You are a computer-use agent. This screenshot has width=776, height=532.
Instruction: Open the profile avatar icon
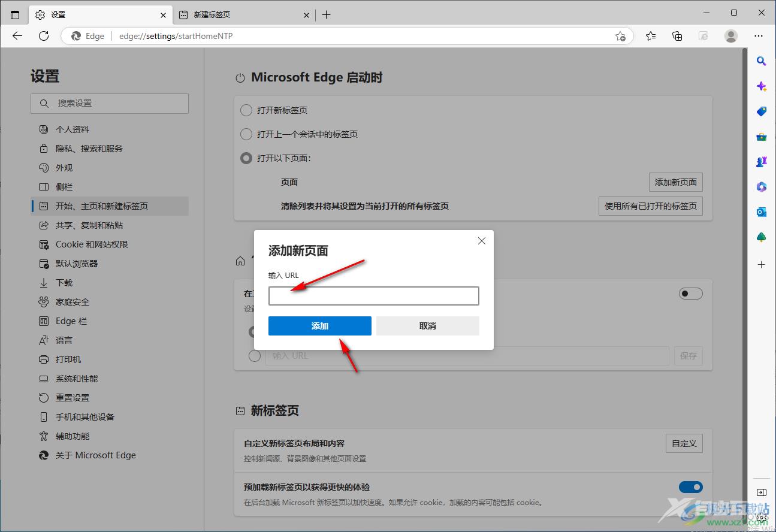pos(731,36)
